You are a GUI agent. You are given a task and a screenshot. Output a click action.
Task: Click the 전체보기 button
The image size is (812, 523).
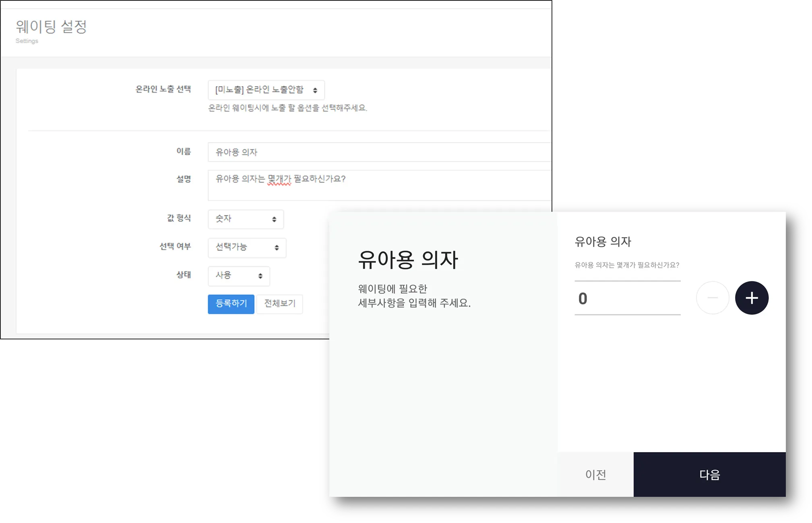[x=279, y=304]
